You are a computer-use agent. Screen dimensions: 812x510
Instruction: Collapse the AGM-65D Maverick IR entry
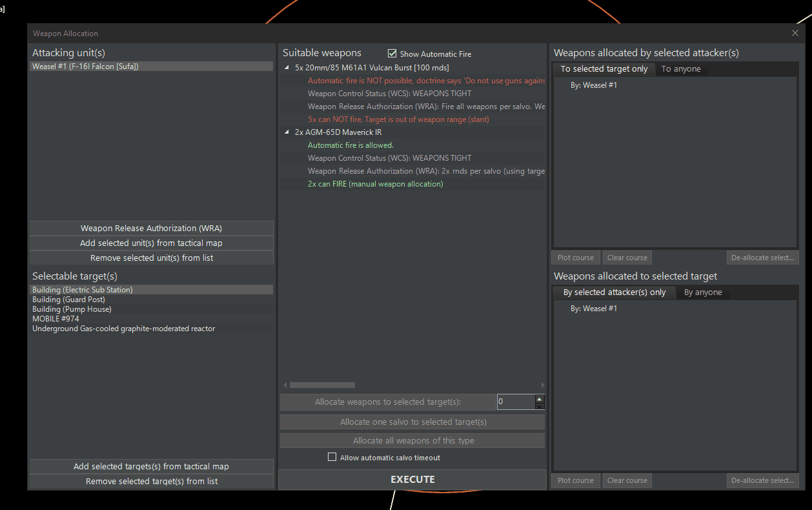(287, 132)
